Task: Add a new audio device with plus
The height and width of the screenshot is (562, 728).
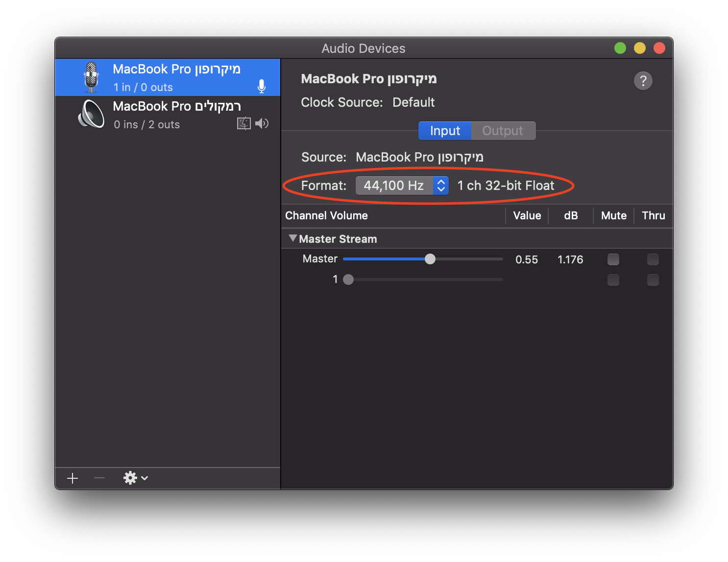Action: 73,478
